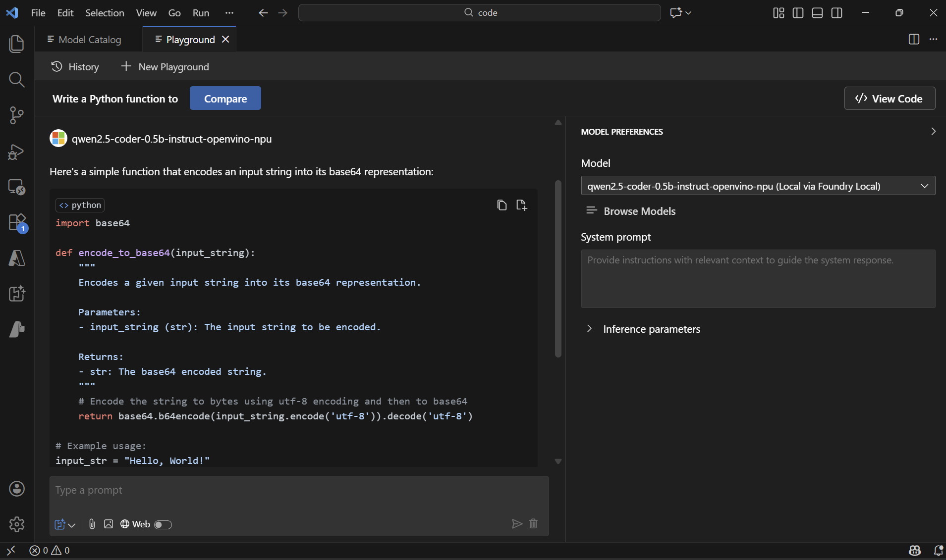Open the playground History

(75, 66)
